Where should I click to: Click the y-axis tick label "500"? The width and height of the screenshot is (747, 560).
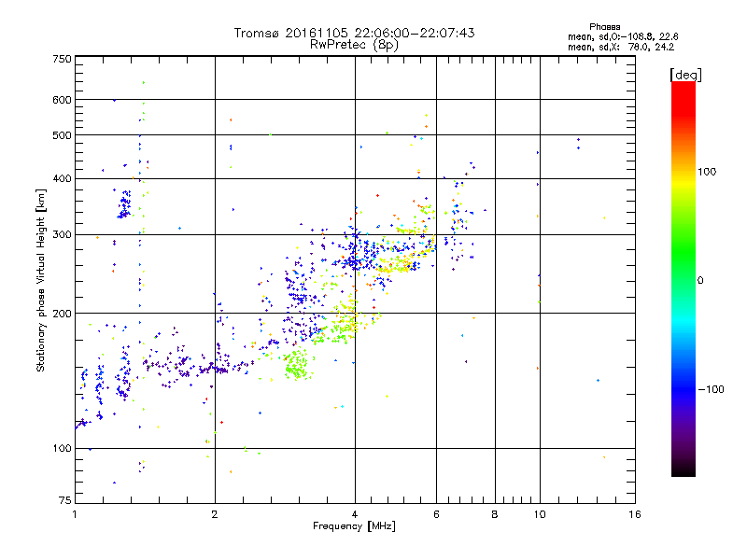pyautogui.click(x=62, y=135)
